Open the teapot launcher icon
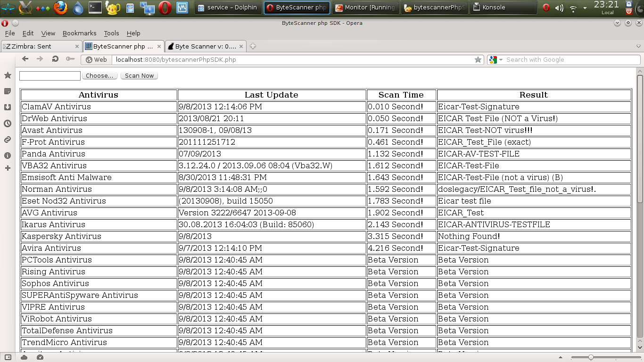 tap(113, 8)
